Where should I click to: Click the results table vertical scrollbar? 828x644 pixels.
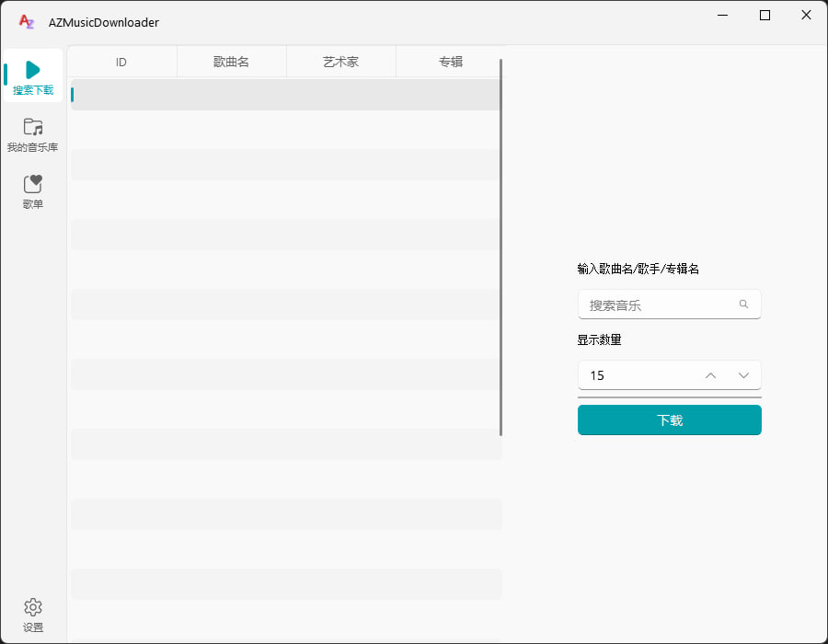click(x=500, y=247)
